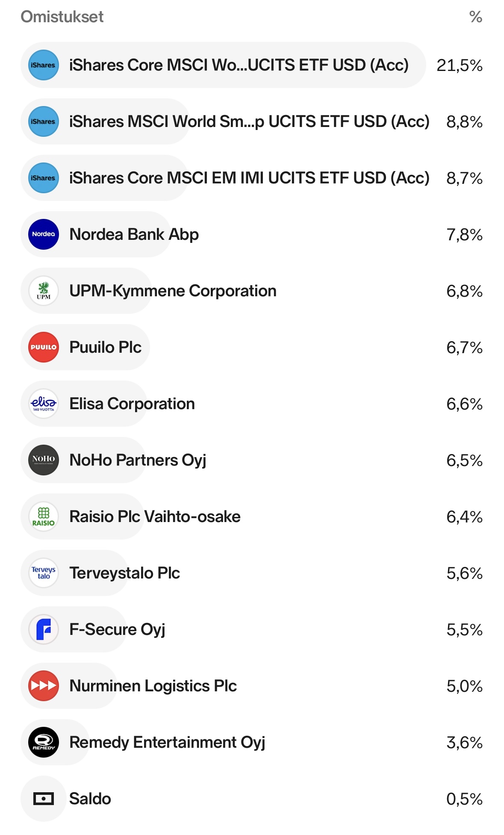Tap the % column header
Screen dimensions: 504x835
[x=475, y=17]
